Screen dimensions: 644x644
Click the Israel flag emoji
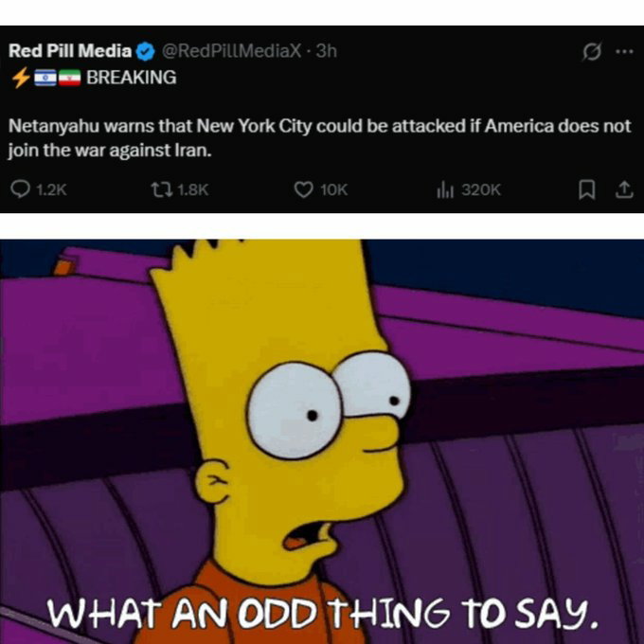click(45, 78)
